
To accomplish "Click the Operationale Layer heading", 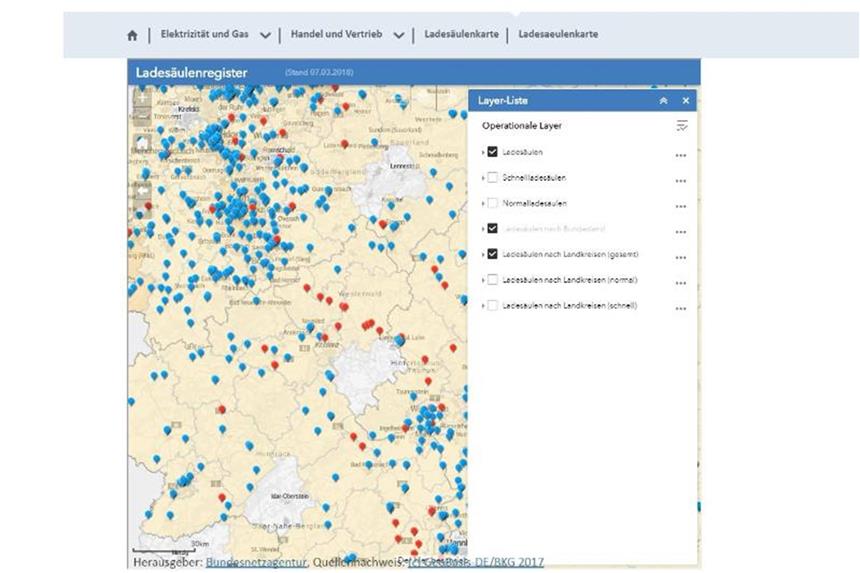I will click(x=522, y=126).
